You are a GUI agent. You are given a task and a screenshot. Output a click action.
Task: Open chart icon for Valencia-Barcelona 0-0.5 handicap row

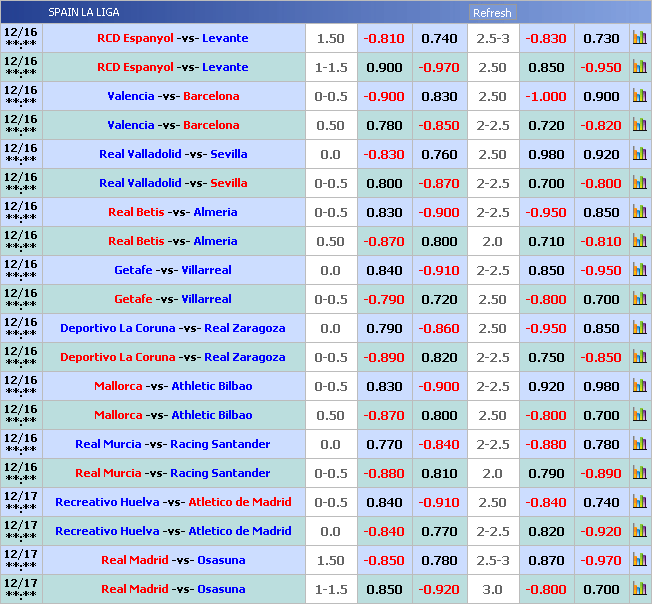click(639, 96)
